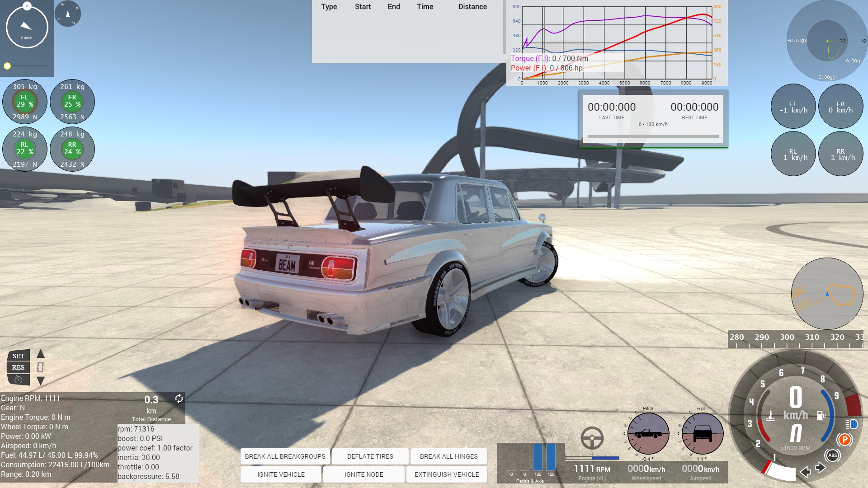Image resolution: width=868 pixels, height=488 pixels.
Task: Click the torque and power curve graph
Action: (617, 43)
